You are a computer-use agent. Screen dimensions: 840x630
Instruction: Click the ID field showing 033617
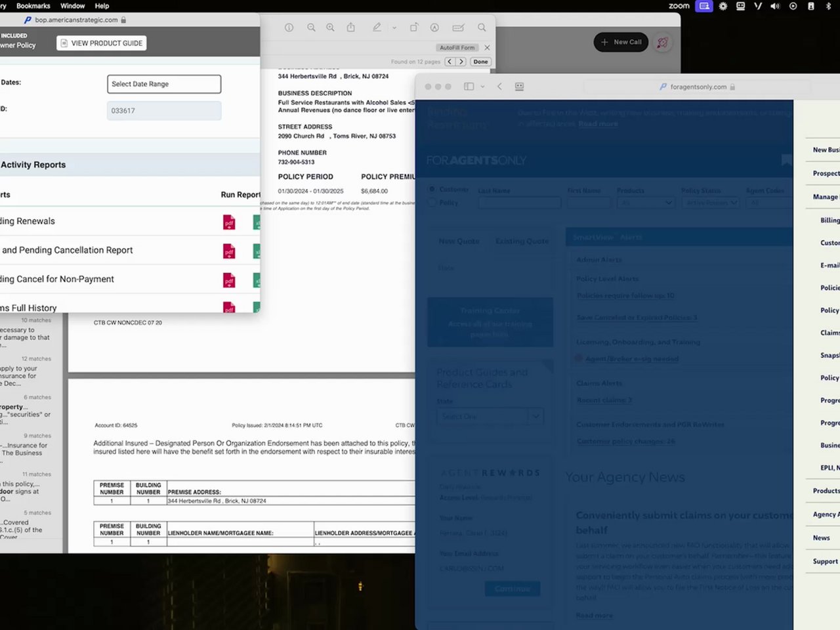164,110
